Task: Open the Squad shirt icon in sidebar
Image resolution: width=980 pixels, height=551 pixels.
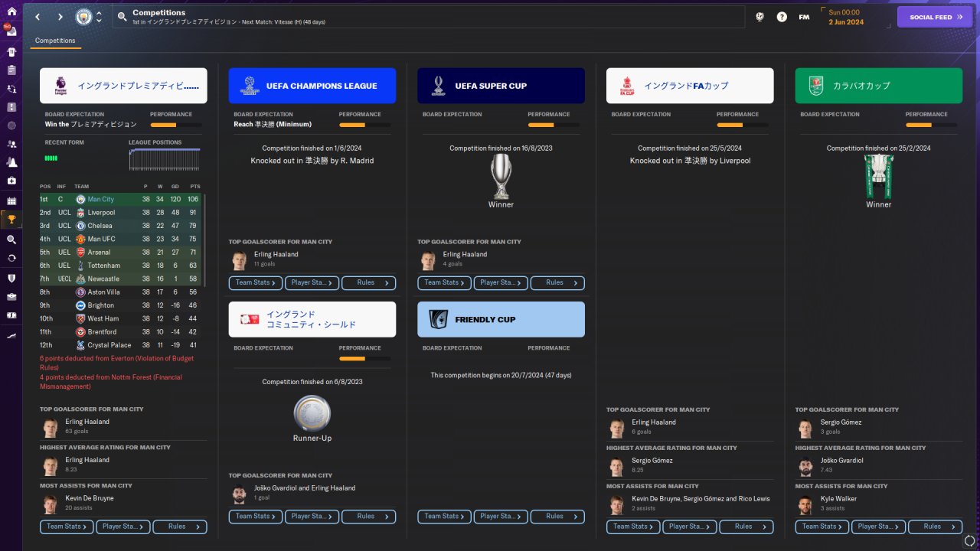Action: (11, 51)
